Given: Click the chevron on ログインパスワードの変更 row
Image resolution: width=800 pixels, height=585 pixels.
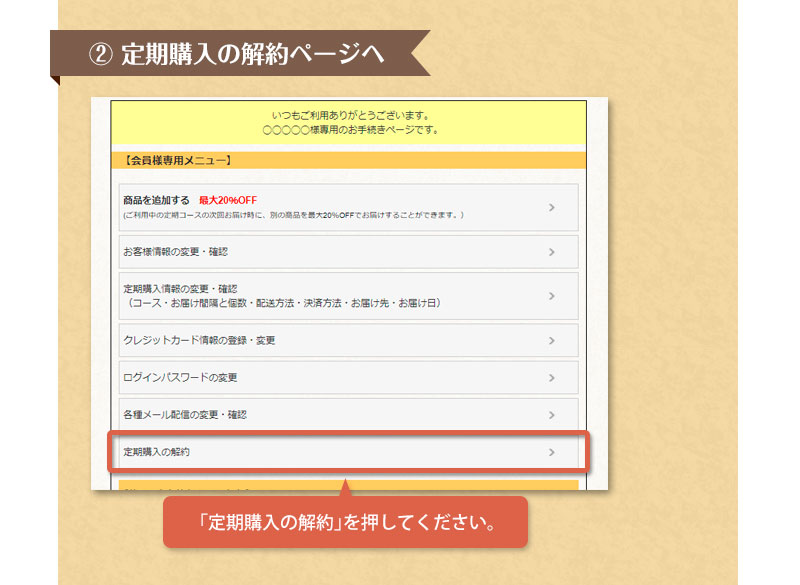Looking at the screenshot, I should 551,378.
